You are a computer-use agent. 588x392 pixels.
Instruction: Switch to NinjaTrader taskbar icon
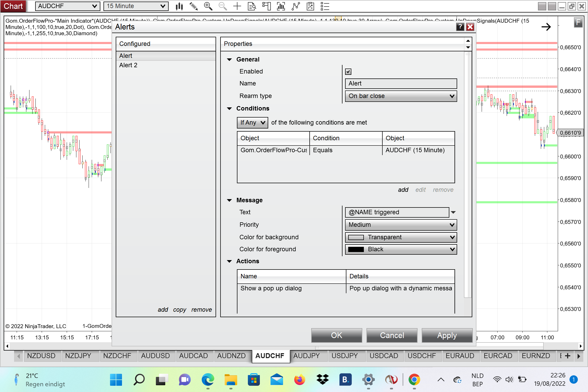click(x=391, y=380)
